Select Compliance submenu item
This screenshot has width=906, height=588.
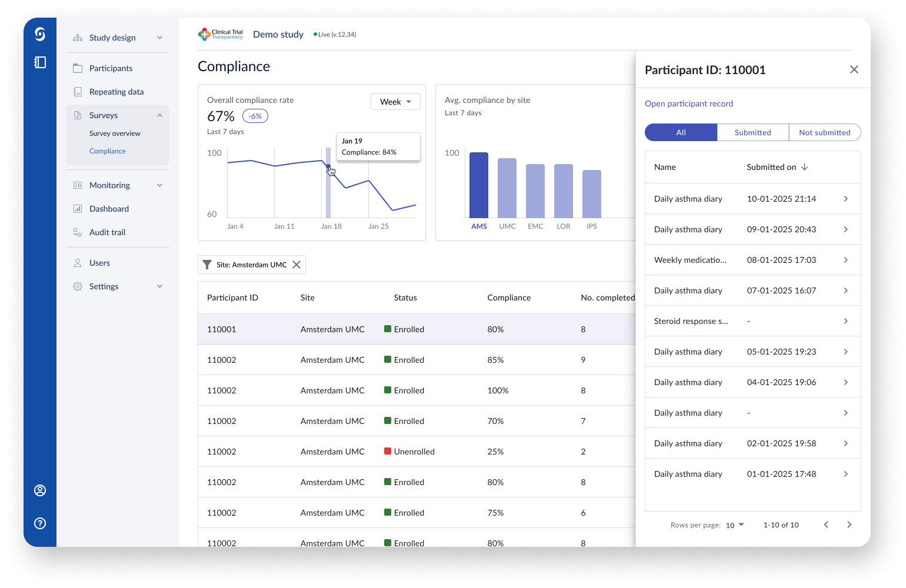[108, 151]
